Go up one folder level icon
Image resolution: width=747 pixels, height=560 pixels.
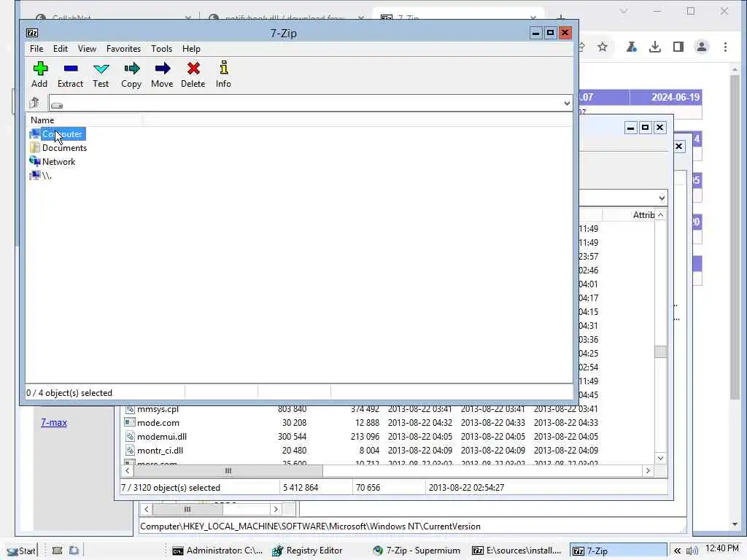[34, 103]
